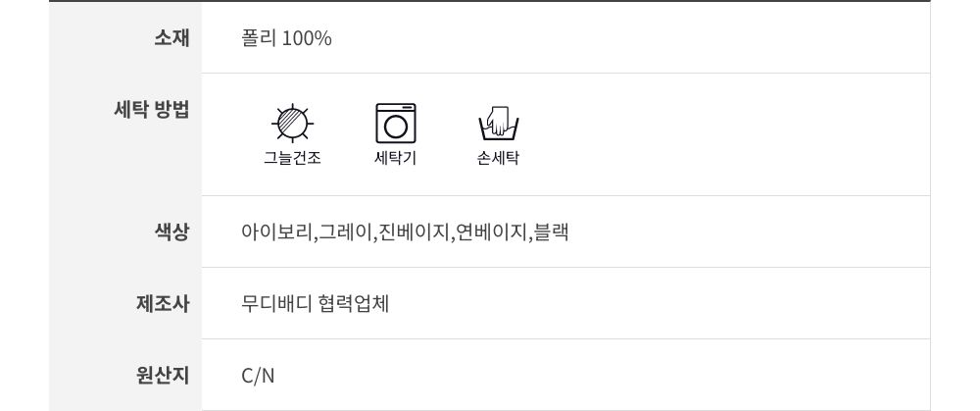Click the 협력업체 word in manufacturer row
This screenshot has width=980, height=411.
[x=354, y=303]
